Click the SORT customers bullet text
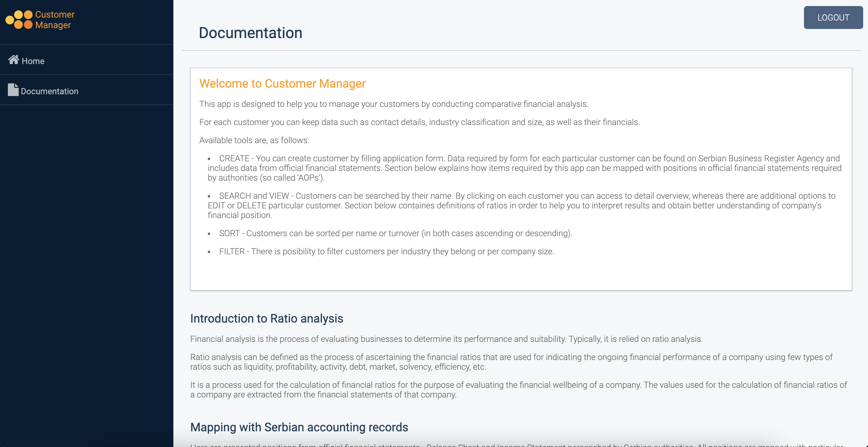The image size is (868, 447). 395,233
